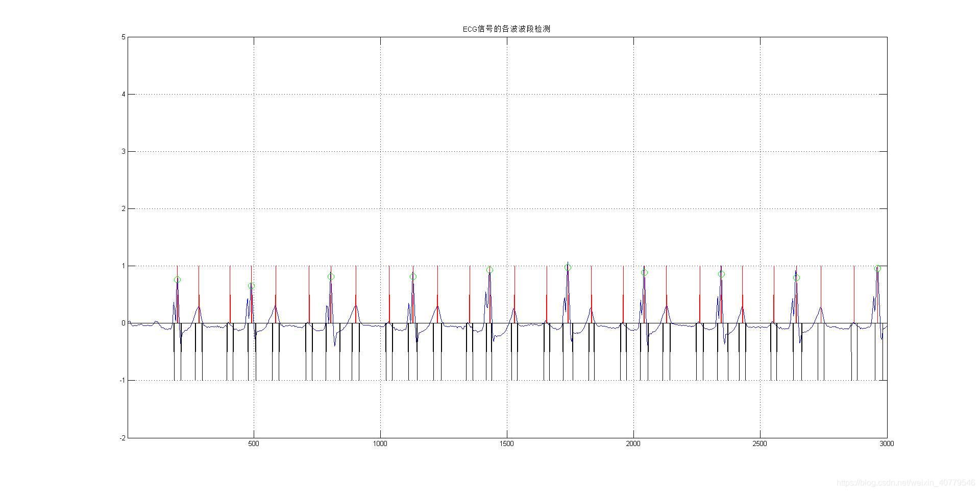
Task: Click the x-axis tick label "3000"
Action: click(x=887, y=443)
